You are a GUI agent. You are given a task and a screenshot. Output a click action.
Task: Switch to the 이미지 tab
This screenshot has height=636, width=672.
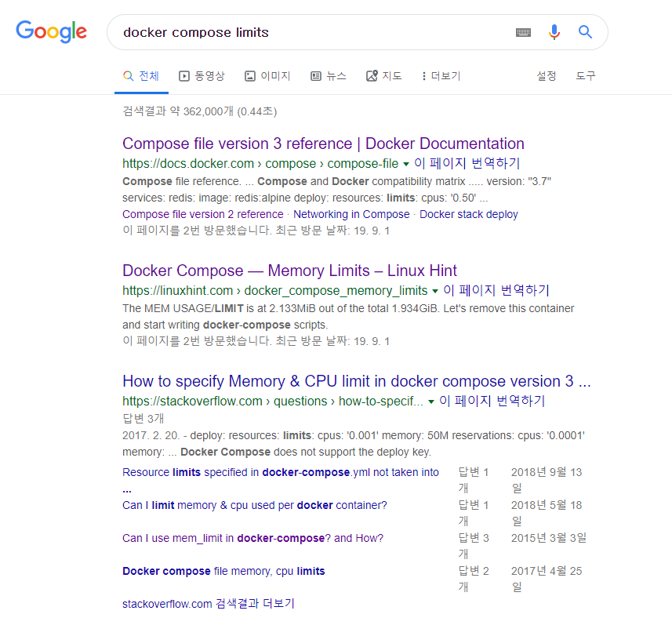pyautogui.click(x=267, y=76)
